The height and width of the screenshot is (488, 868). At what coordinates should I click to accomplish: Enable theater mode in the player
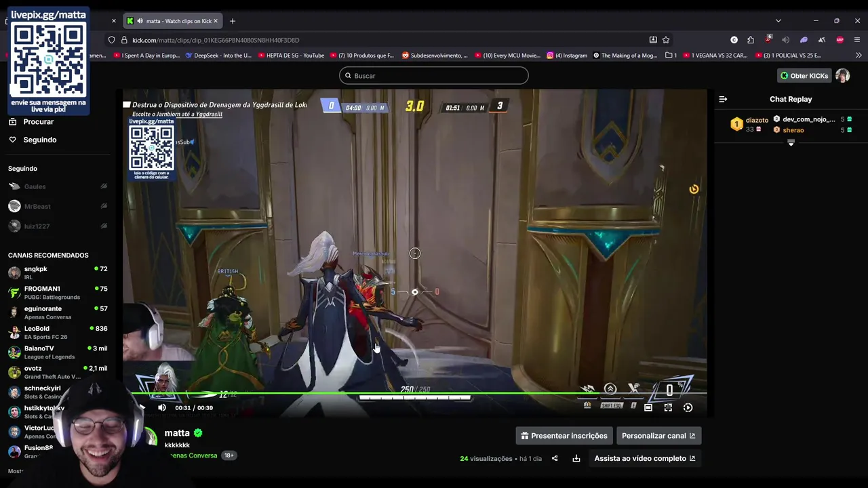coord(648,407)
